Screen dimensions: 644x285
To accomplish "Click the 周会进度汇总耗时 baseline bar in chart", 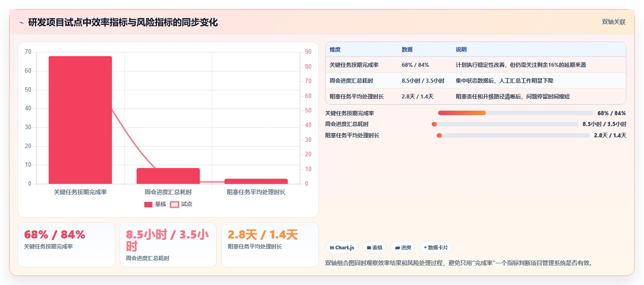I will pos(168,176).
